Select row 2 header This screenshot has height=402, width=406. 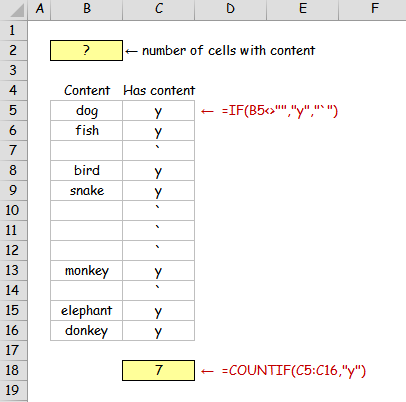click(x=13, y=50)
